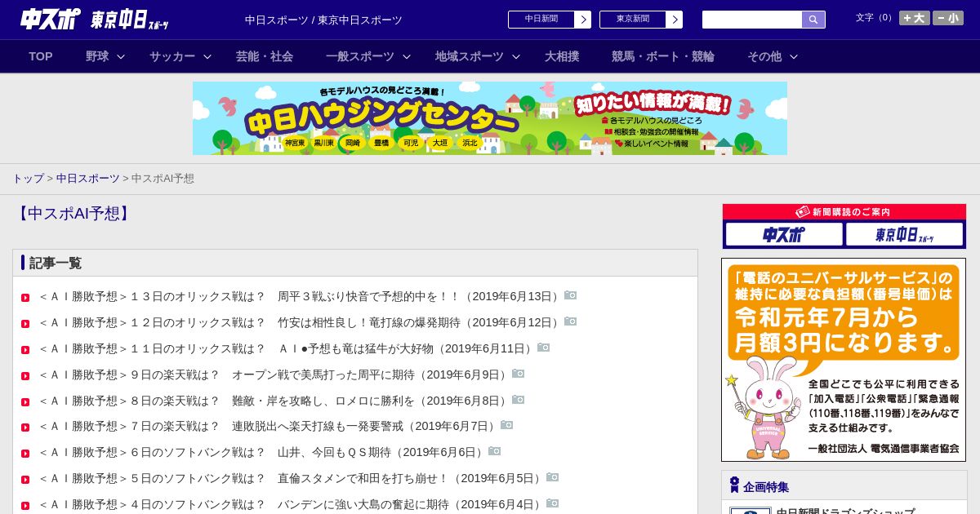Open the 中日新聞 link button
The height and width of the screenshot is (514, 980).
coord(550,20)
